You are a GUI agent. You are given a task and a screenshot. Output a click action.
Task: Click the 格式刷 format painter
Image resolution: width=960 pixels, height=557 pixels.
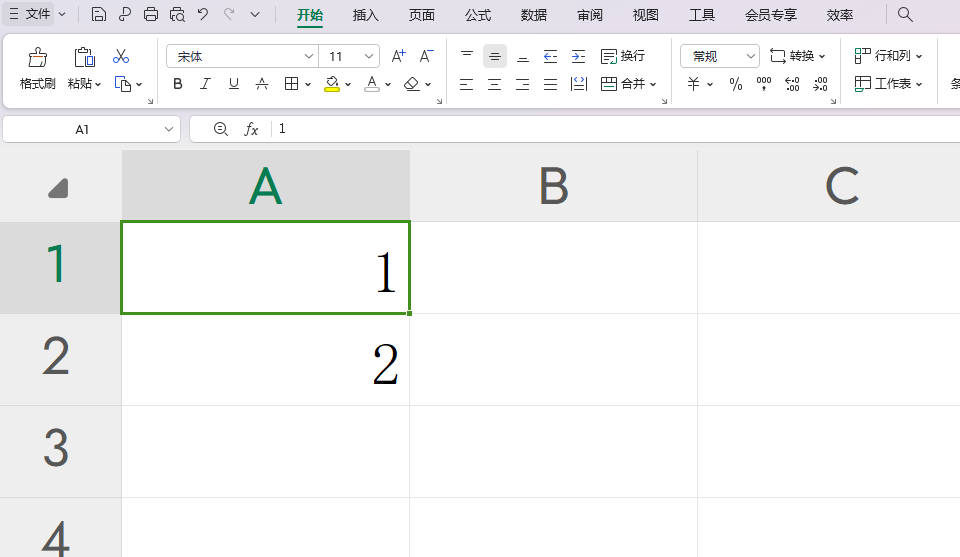coord(37,69)
